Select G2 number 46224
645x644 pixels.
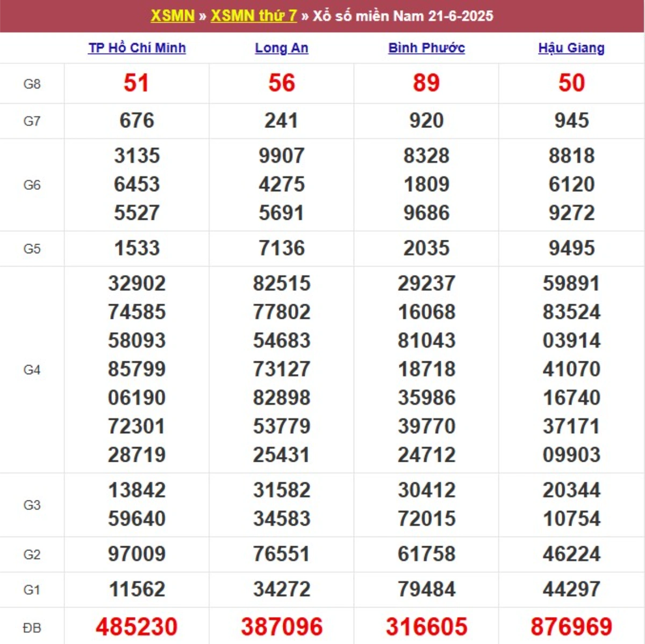pyautogui.click(x=571, y=554)
